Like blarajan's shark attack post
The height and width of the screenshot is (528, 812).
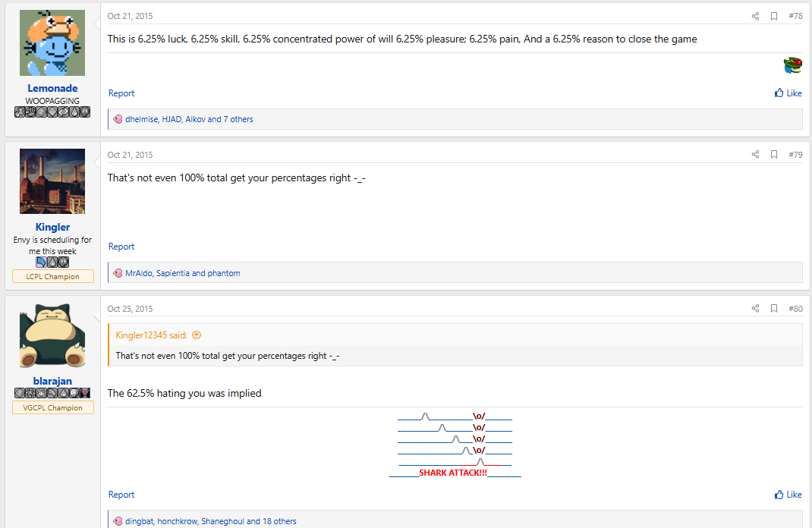click(x=788, y=495)
